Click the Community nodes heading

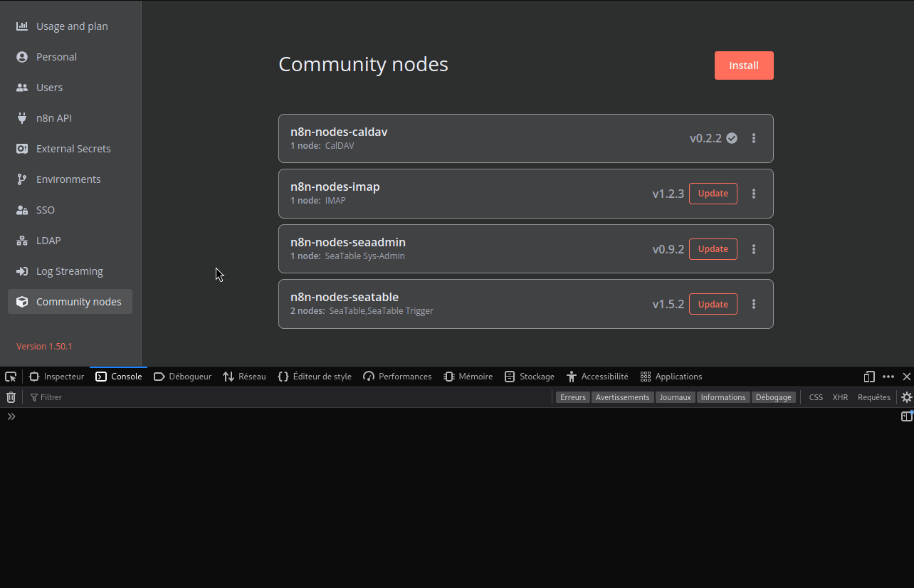(363, 64)
